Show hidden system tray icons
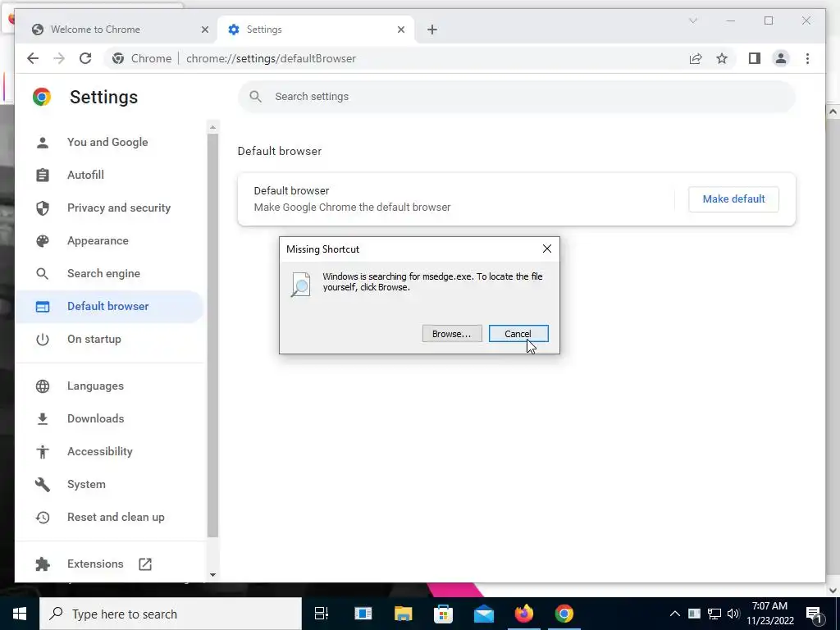840x630 pixels. coord(675,614)
